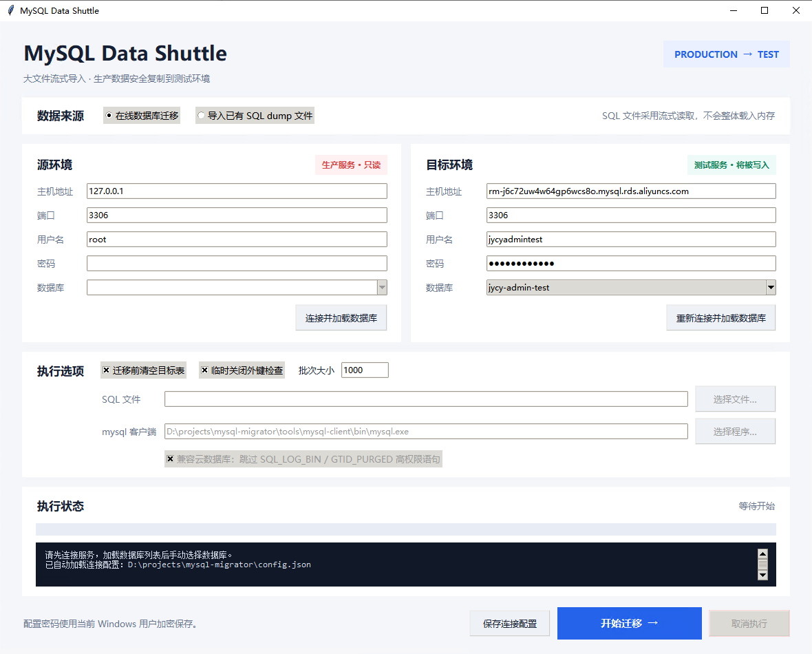The height and width of the screenshot is (654, 812).
Task: Click the PRODUCTION → TEST badge
Action: 727,54
